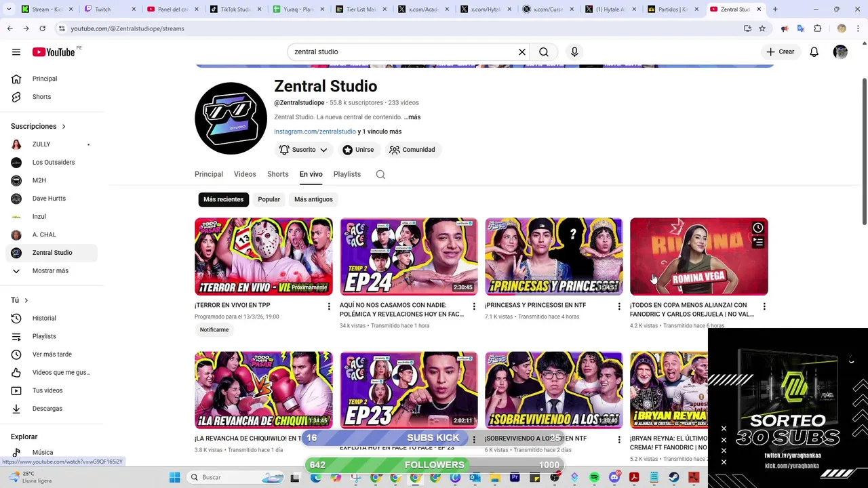Open Steam from the taskbar
The height and width of the screenshot is (488, 868).
click(x=674, y=477)
